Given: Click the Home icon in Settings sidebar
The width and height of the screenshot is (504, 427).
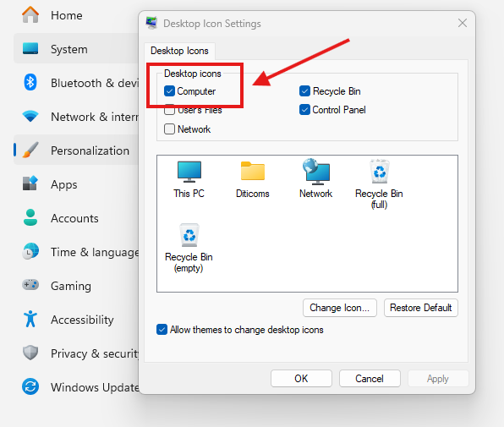Looking at the screenshot, I should tap(30, 14).
